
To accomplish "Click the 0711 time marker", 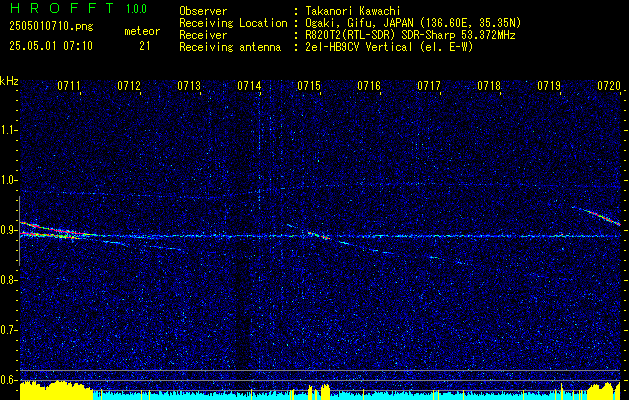I will click(69, 85).
